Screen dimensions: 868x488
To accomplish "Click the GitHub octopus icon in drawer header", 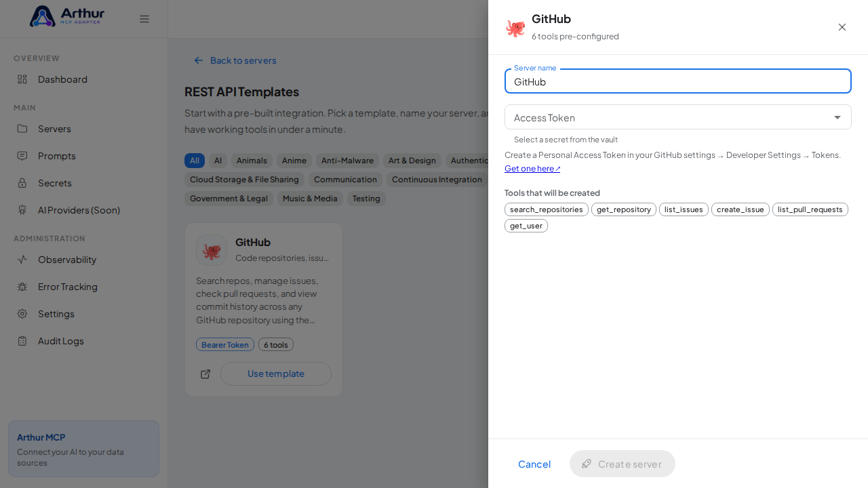I will pyautogui.click(x=515, y=28).
